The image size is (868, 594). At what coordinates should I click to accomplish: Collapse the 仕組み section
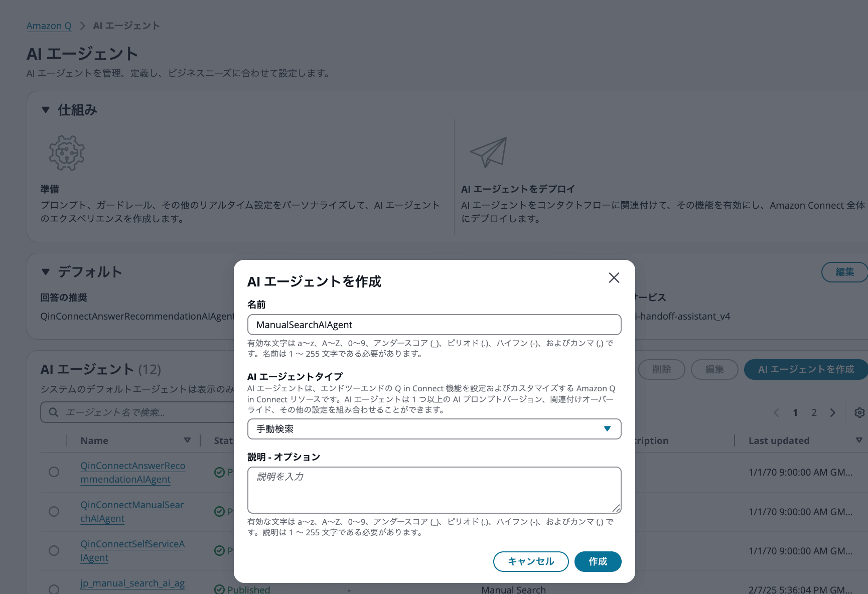pos(46,110)
